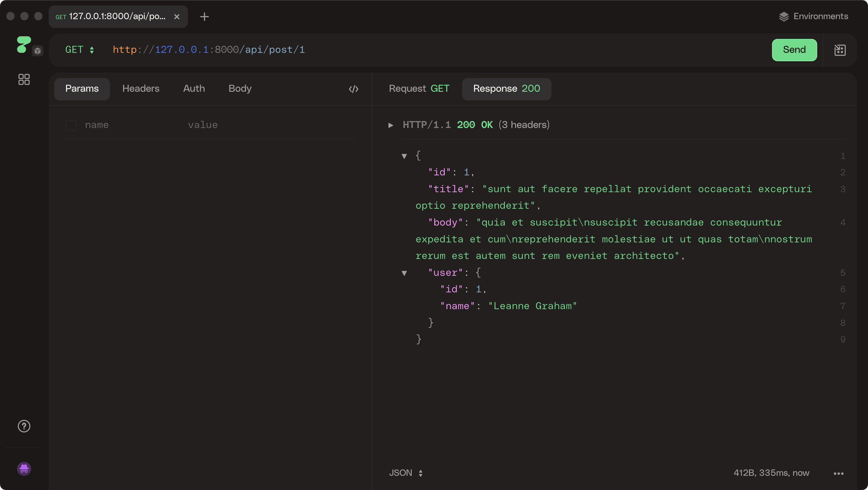Expand the HTTP/1.1 200 OK headers
This screenshot has height=490, width=868.
tap(390, 125)
